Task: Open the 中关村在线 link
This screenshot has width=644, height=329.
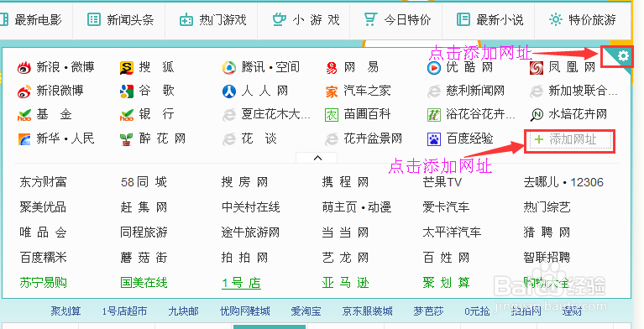Action: point(250,207)
